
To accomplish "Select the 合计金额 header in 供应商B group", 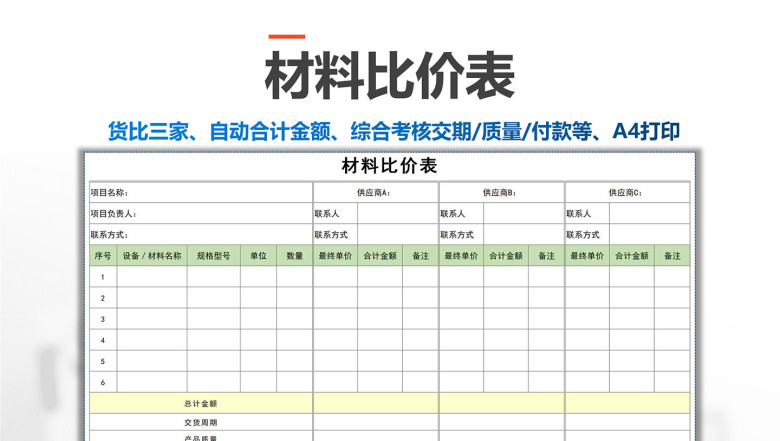I will point(506,256).
